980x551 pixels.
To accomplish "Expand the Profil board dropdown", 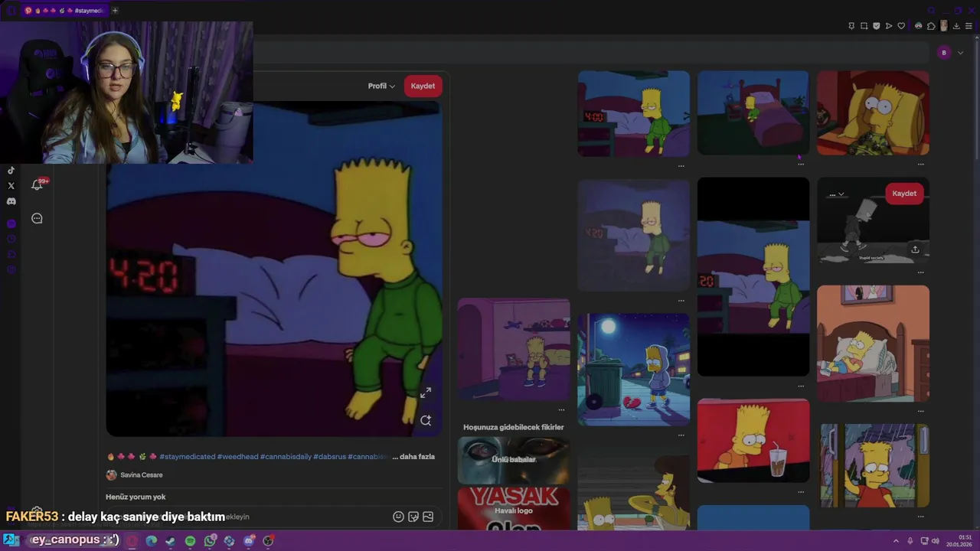I will [381, 86].
